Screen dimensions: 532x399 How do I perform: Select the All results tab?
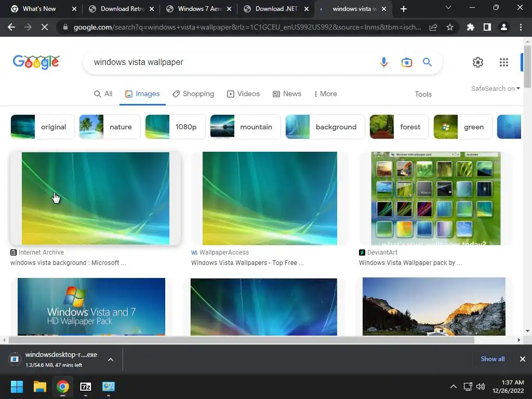click(x=103, y=94)
